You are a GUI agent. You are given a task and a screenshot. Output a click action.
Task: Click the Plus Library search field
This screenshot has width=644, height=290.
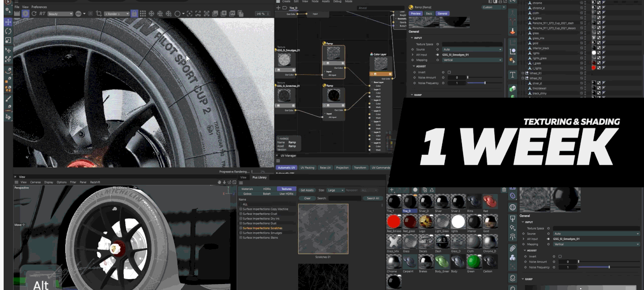[344, 198]
